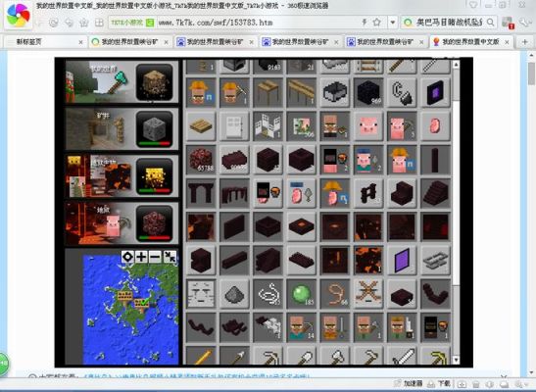Select the green slimeball with count 185

(301, 294)
